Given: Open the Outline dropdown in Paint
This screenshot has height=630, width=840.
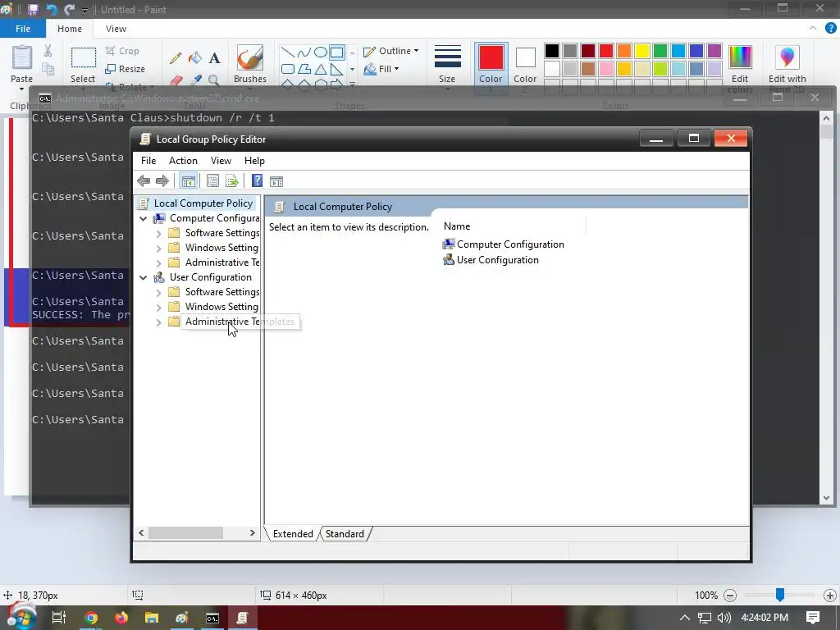Looking at the screenshot, I should click(x=391, y=51).
